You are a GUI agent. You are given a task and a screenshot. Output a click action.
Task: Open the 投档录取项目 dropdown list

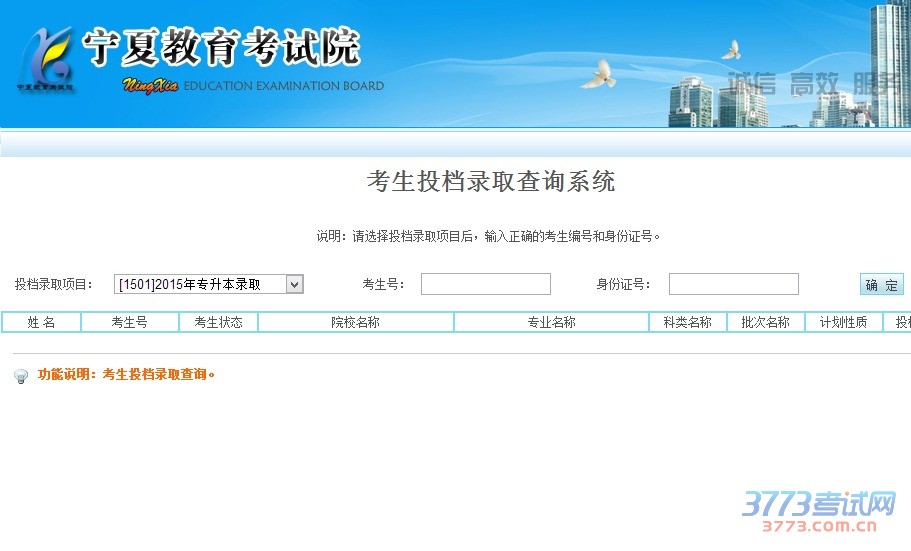tap(208, 284)
